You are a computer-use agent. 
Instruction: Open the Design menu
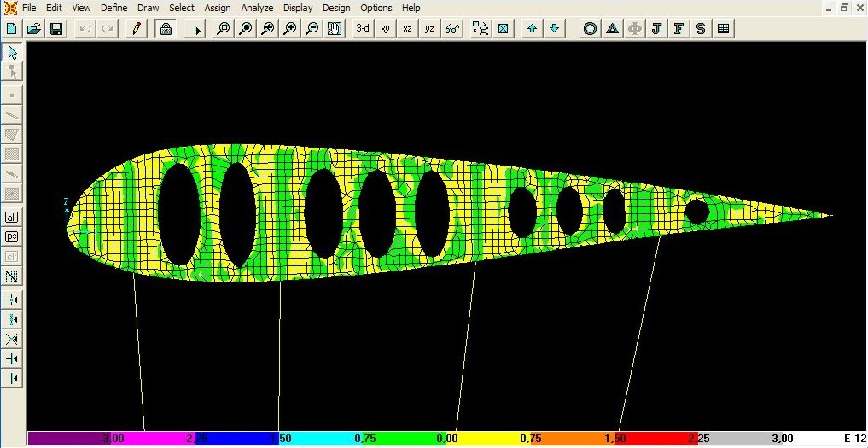(x=336, y=8)
